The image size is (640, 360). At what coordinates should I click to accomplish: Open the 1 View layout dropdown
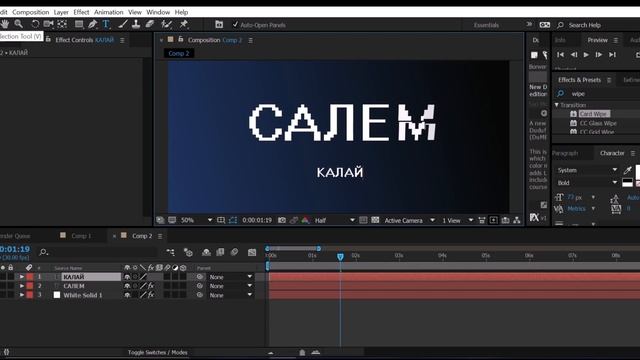pyautogui.click(x=457, y=220)
